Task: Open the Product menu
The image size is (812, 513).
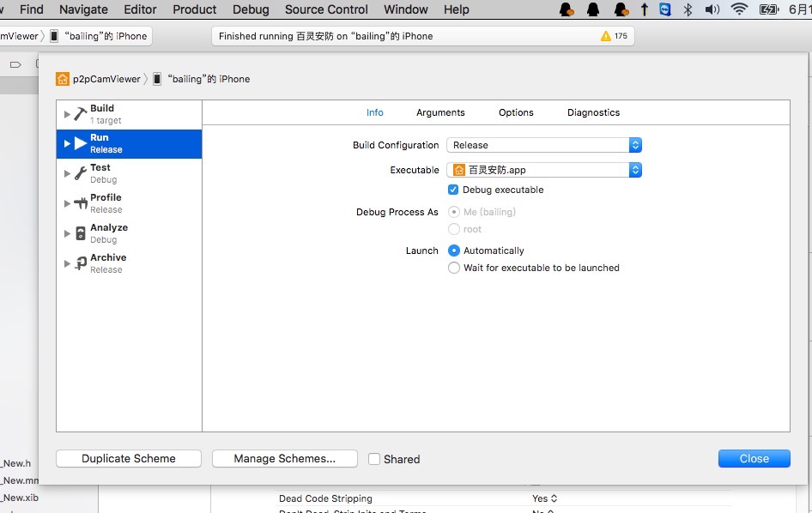Action: click(195, 9)
